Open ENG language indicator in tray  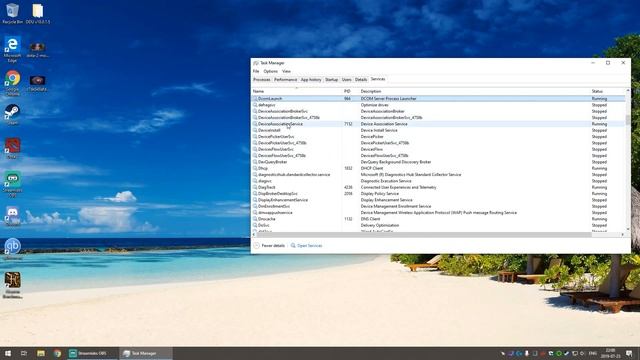(x=593, y=353)
